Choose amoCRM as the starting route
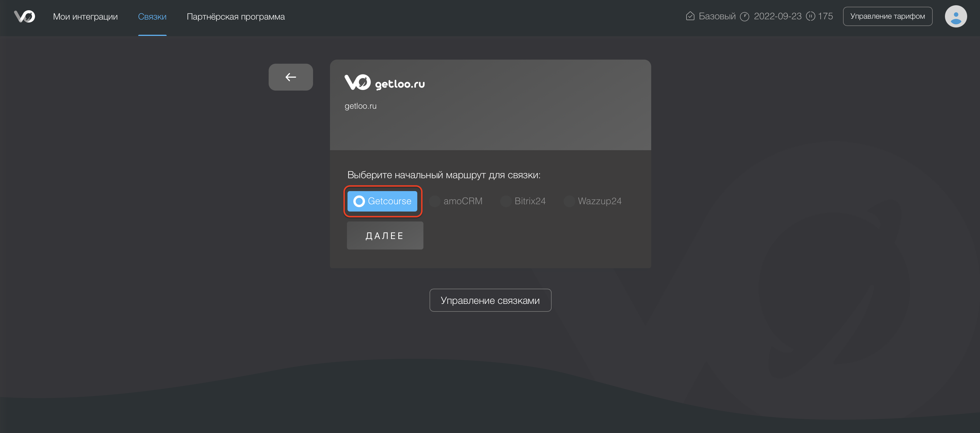Image resolution: width=980 pixels, height=433 pixels. 456,201
